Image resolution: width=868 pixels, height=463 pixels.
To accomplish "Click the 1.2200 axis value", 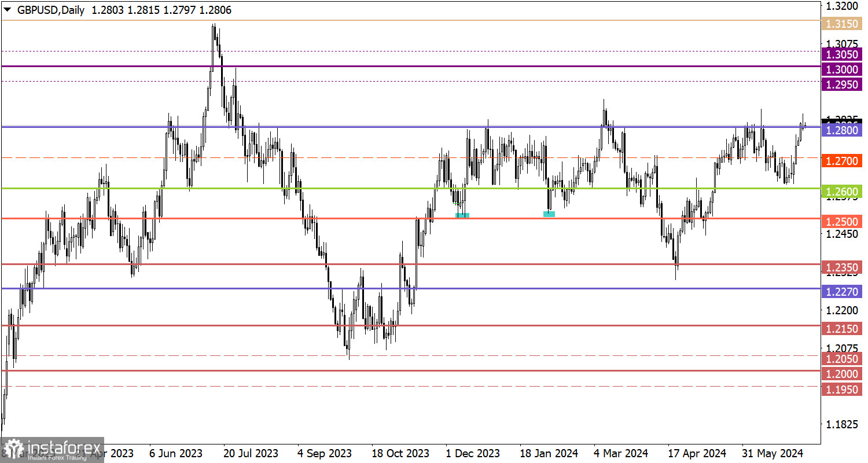I will [x=842, y=311].
